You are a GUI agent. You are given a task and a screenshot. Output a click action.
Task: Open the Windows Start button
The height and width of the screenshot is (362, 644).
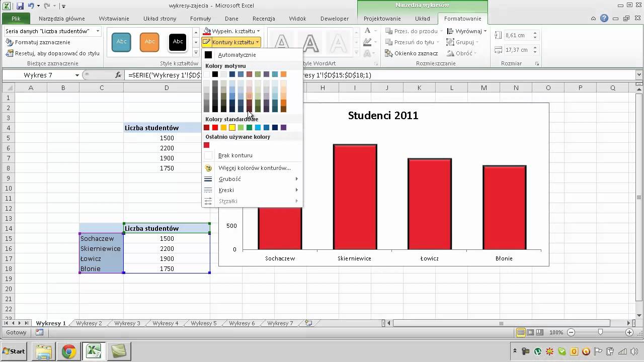(14, 351)
